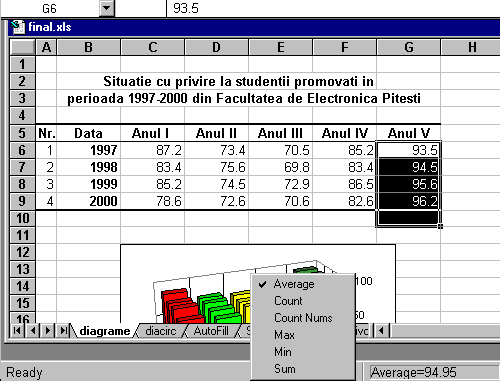This screenshot has width=500, height=381.
Task: Select column B header
Action: pyautogui.click(x=88, y=47)
